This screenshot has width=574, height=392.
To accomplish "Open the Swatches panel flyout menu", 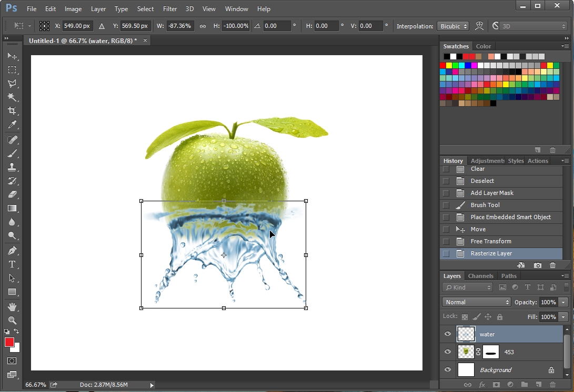I will (x=565, y=46).
